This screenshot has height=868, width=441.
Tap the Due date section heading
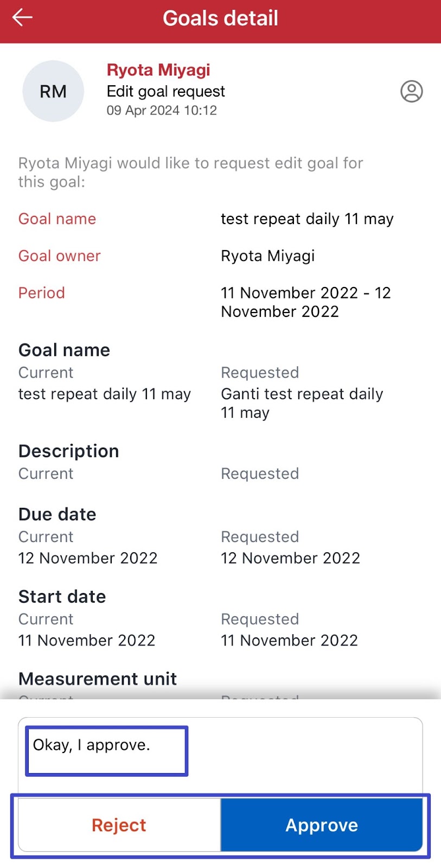pos(57,514)
